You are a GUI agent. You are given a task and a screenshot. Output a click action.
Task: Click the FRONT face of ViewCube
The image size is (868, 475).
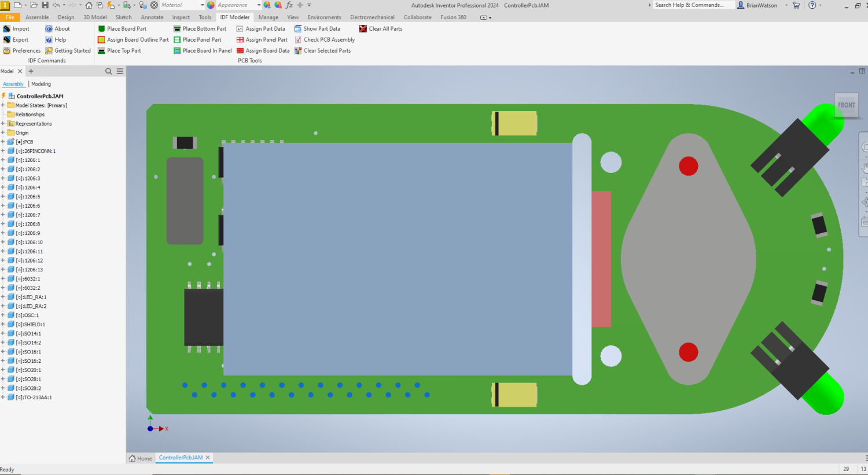coord(846,105)
